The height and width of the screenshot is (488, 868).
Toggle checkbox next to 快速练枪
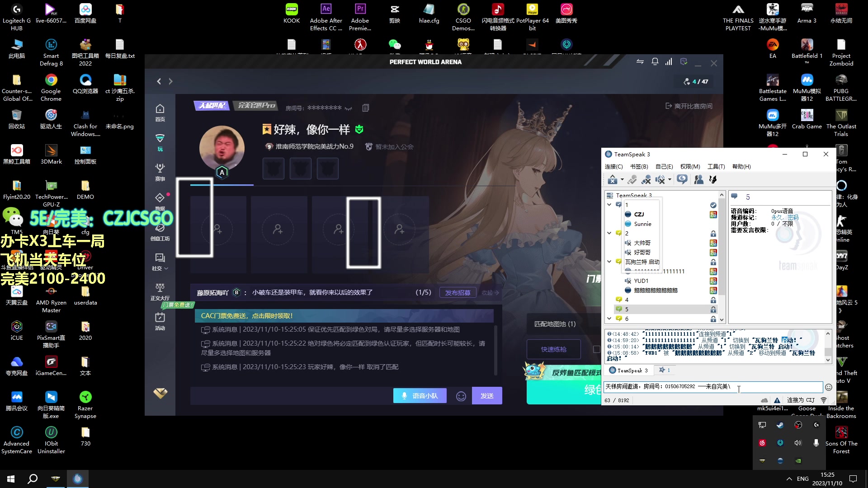(596, 349)
